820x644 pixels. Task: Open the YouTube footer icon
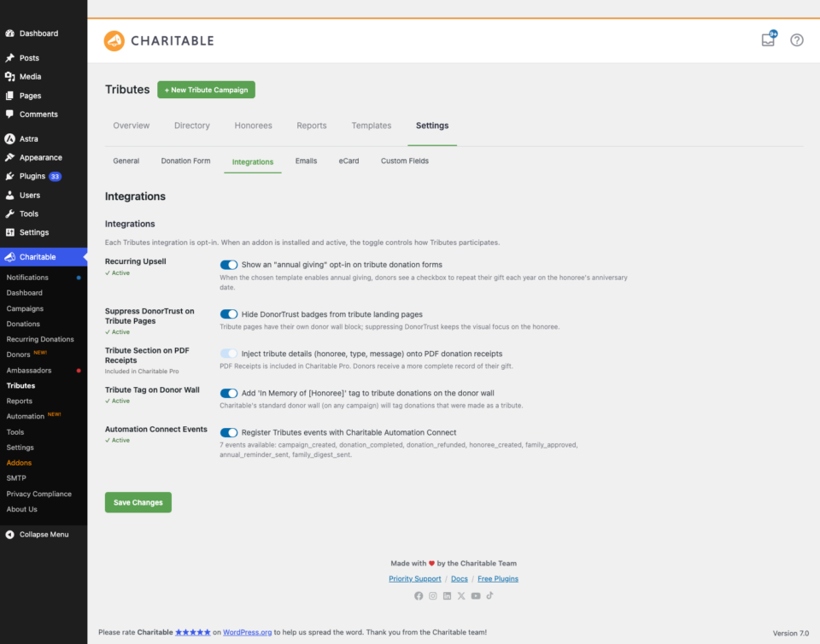click(476, 596)
